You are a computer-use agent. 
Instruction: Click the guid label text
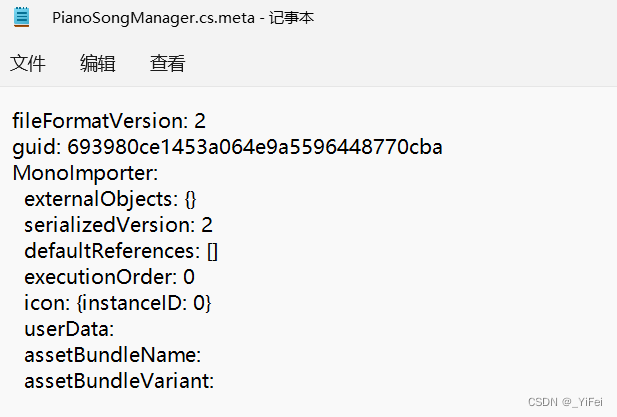tap(35, 148)
